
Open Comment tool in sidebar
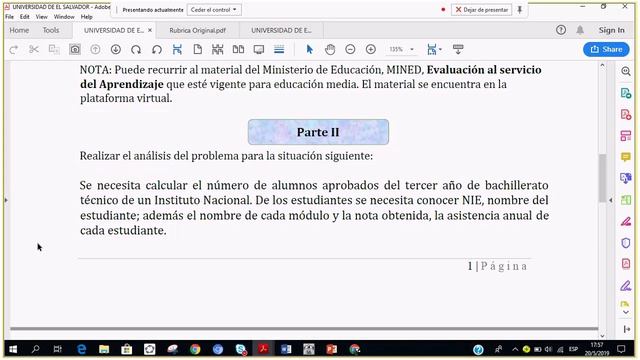pyautogui.click(x=626, y=157)
